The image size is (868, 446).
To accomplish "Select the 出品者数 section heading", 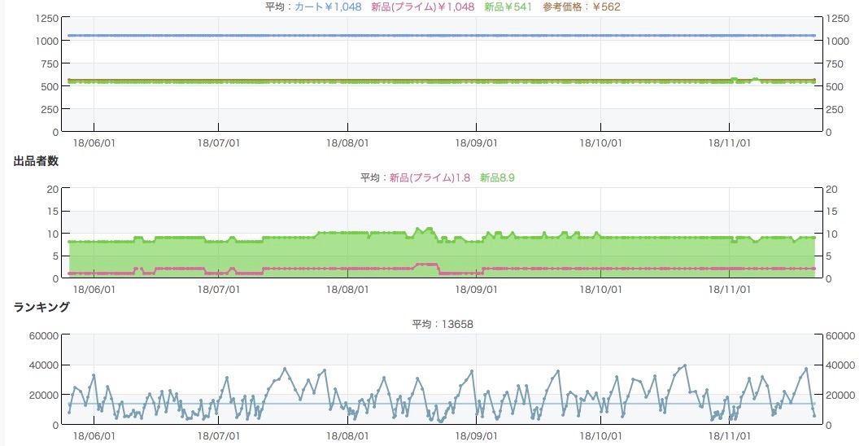I will coord(36,160).
